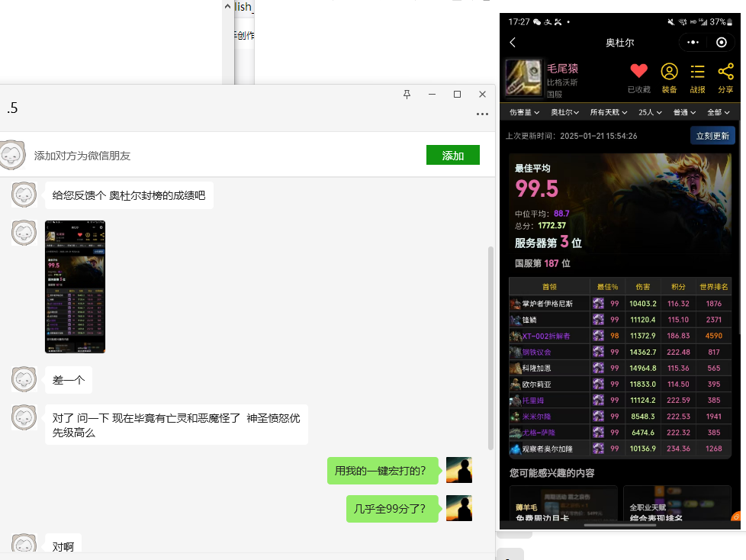Open chat more options ellipsis
Image resolution: width=746 pixels, height=560 pixels.
click(482, 114)
